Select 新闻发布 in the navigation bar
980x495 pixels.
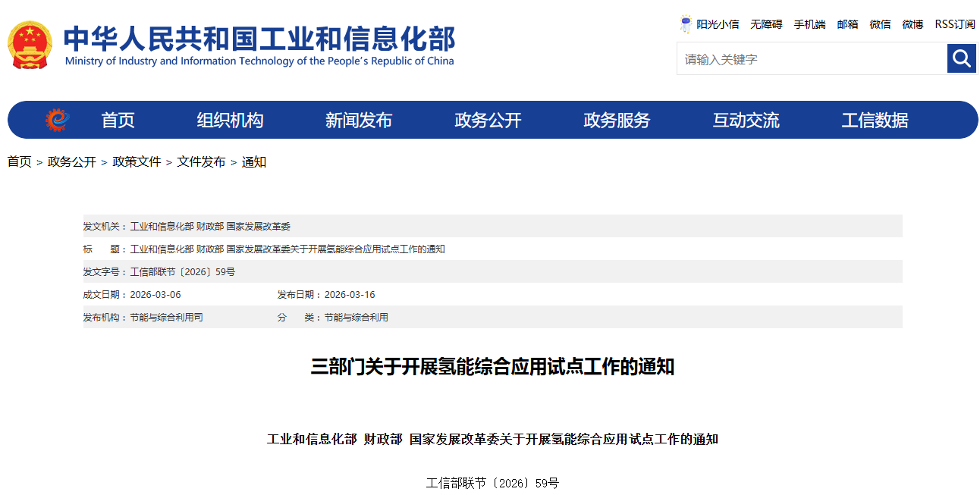point(358,120)
